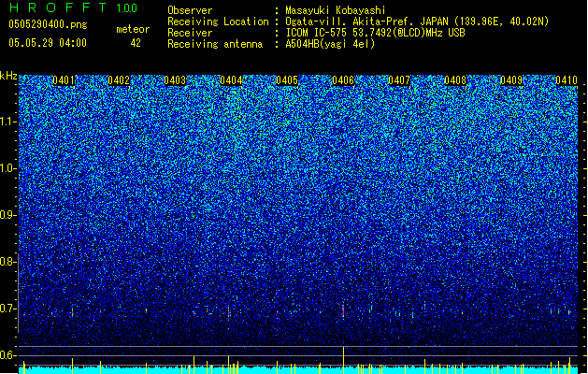Click the 0402 time marker
This screenshot has height=374, width=588.
119,80
